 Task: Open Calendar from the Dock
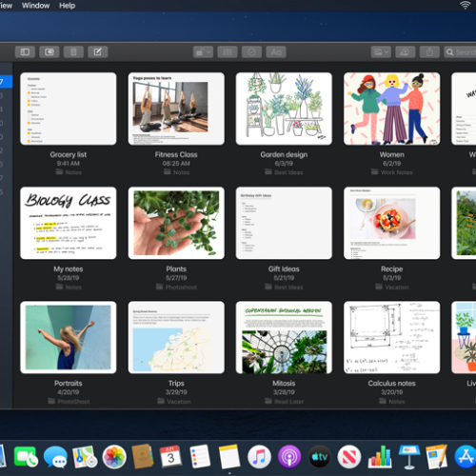pyautogui.click(x=170, y=457)
